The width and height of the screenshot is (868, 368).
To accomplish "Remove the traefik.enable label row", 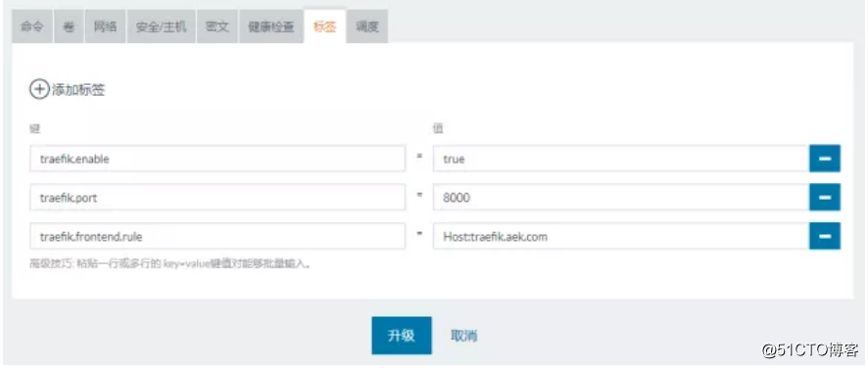I will (x=825, y=159).
